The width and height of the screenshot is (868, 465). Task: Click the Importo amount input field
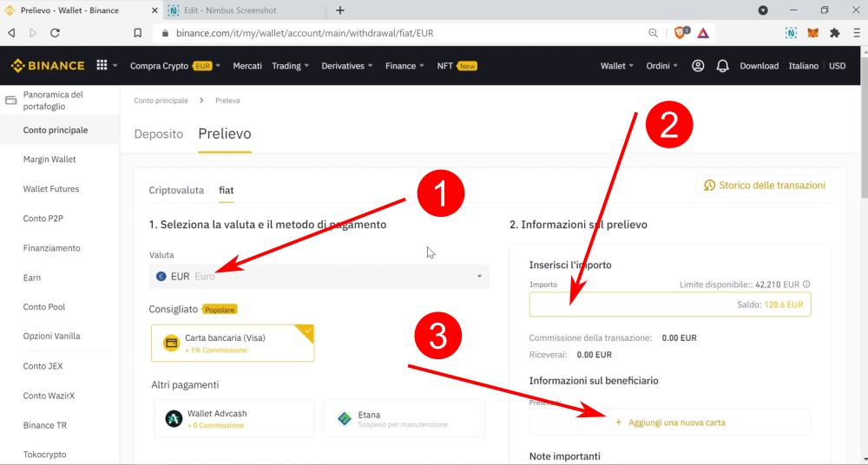pyautogui.click(x=670, y=305)
